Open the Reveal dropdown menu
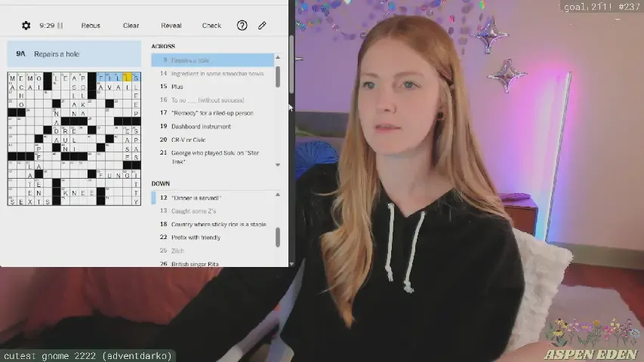This screenshot has width=644, height=362. [171, 26]
